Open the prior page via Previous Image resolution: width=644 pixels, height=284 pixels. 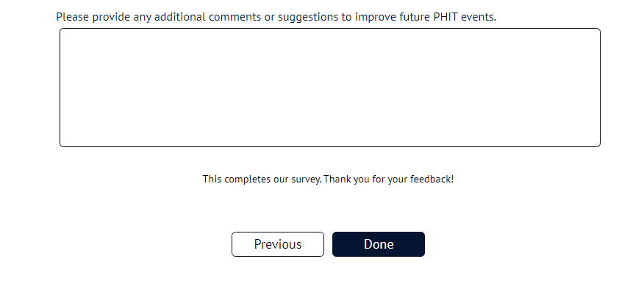coord(278,244)
